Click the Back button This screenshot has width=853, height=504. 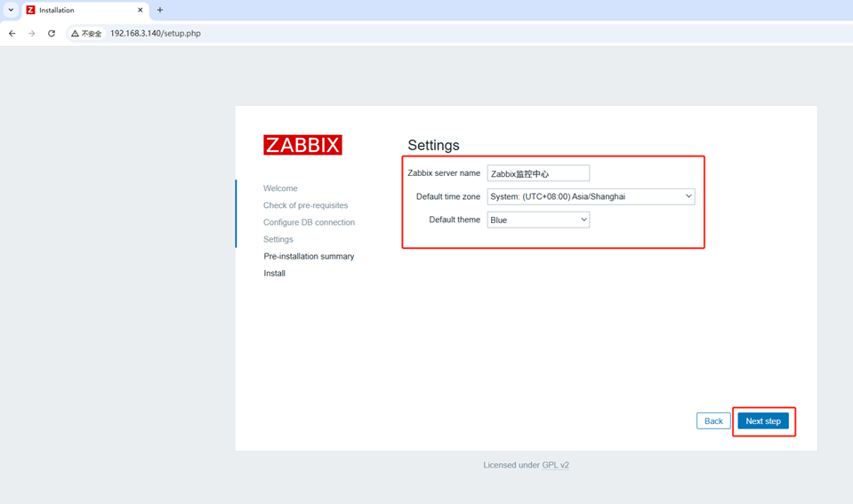(713, 420)
